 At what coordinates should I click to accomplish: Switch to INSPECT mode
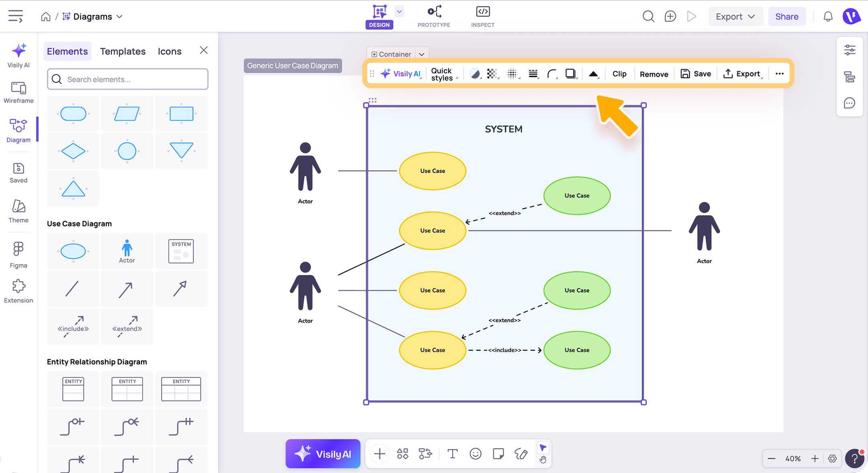click(483, 16)
